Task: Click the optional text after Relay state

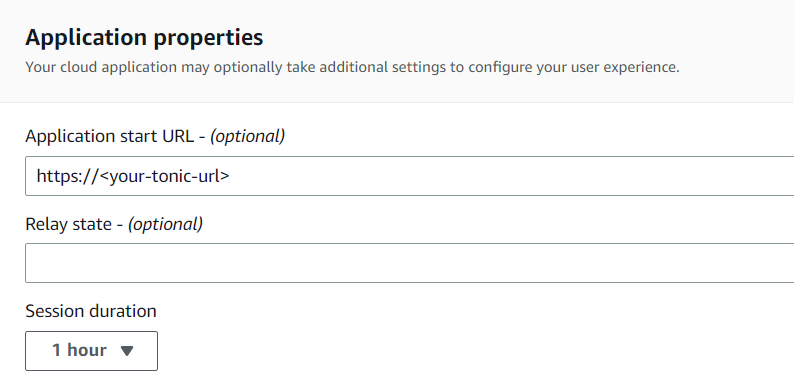Action: [165, 224]
